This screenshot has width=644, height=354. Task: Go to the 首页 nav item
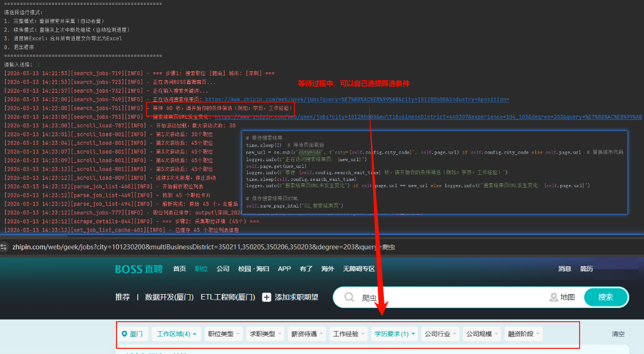click(x=179, y=269)
